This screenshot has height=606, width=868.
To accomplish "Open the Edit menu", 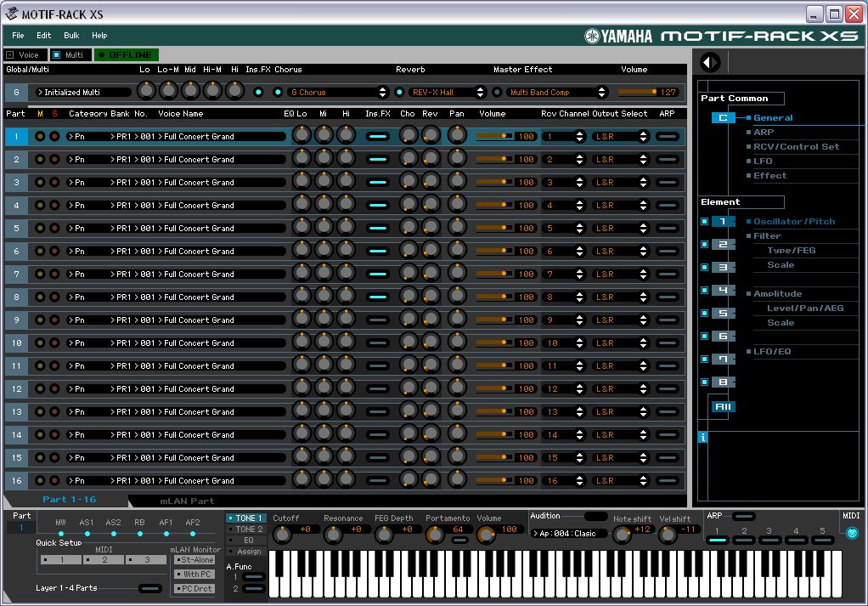I will click(x=43, y=36).
